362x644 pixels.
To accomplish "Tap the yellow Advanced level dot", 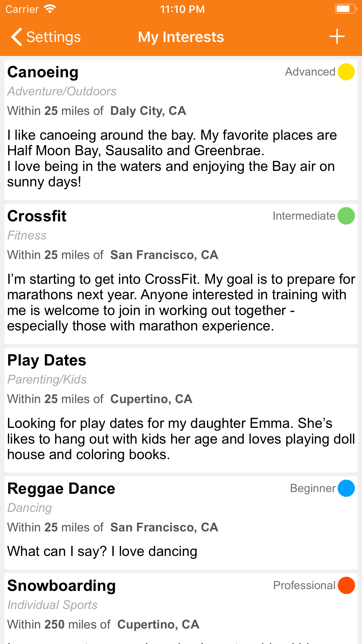I will (346, 72).
